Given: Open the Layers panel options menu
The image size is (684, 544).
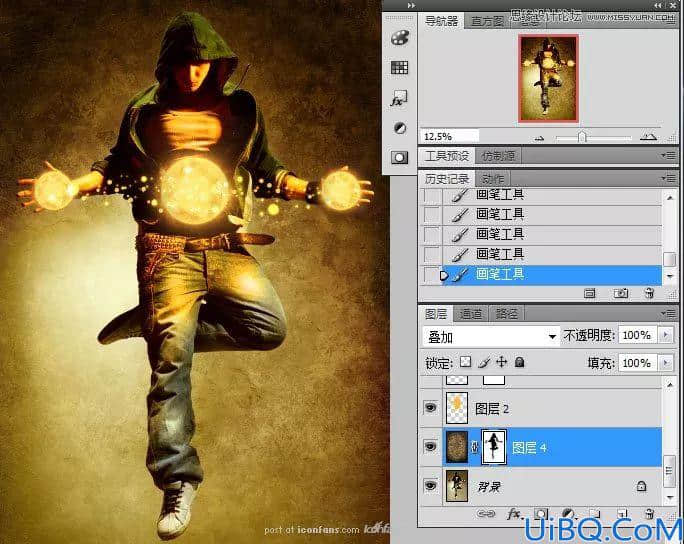Looking at the screenshot, I should [x=668, y=313].
